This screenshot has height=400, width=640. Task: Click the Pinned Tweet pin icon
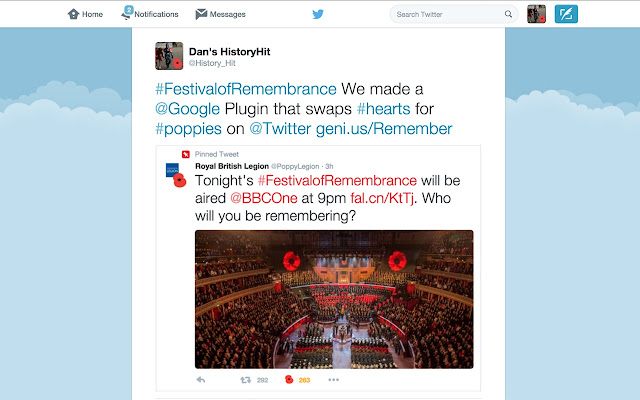[186, 154]
